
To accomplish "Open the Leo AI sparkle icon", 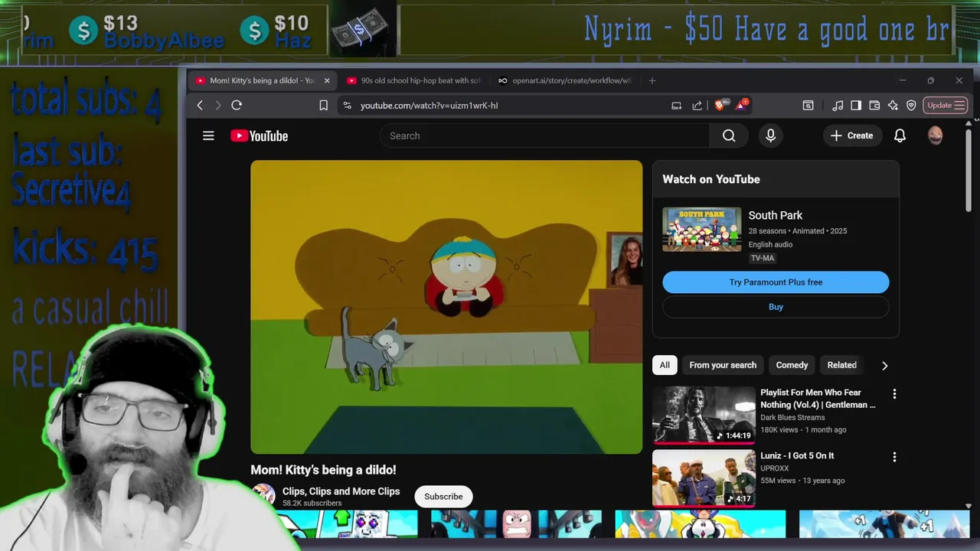I will [893, 105].
